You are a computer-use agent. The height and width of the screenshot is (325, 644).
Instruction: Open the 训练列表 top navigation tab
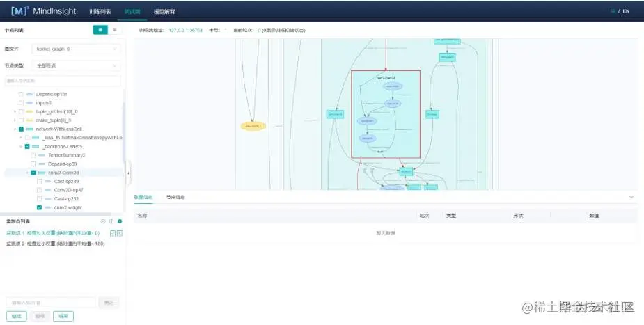click(100, 12)
